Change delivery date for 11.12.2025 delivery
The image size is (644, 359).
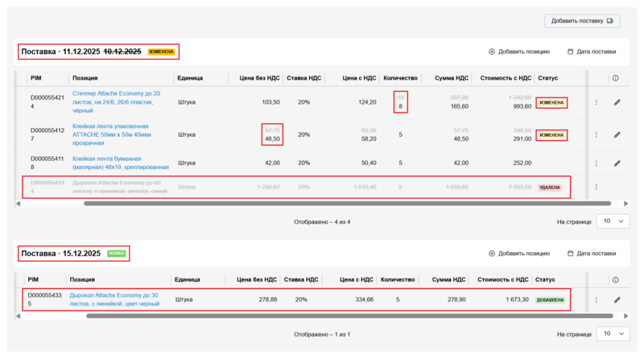592,52
